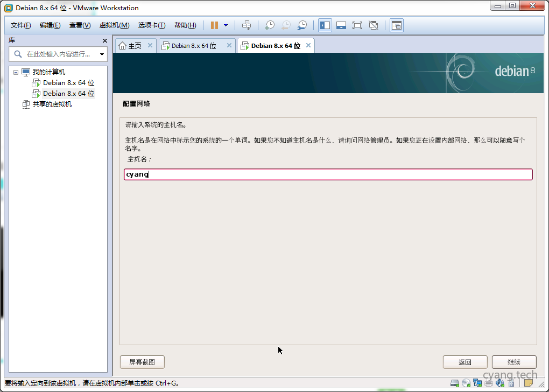
Task: Click inside the 主机名 input field
Action: (x=327, y=174)
